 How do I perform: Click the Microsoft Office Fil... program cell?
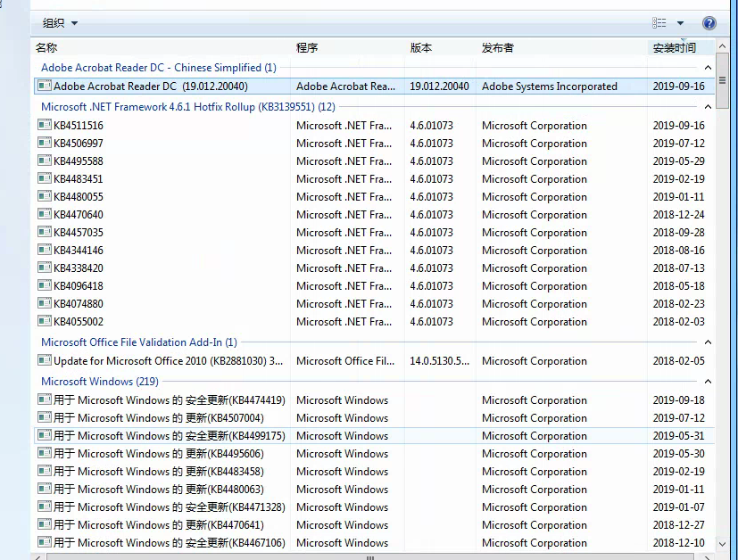click(x=345, y=361)
